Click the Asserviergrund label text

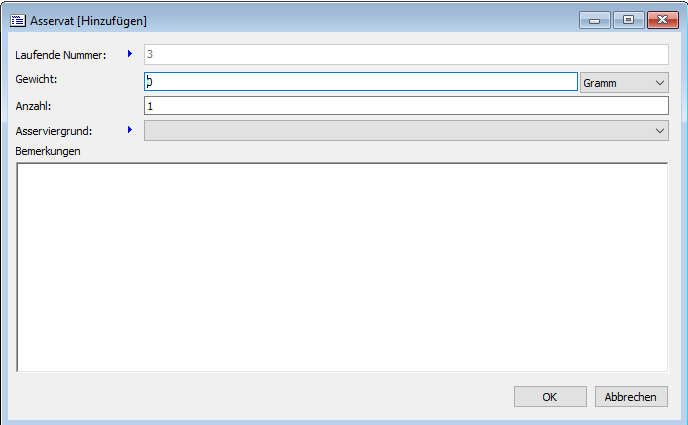(55, 130)
